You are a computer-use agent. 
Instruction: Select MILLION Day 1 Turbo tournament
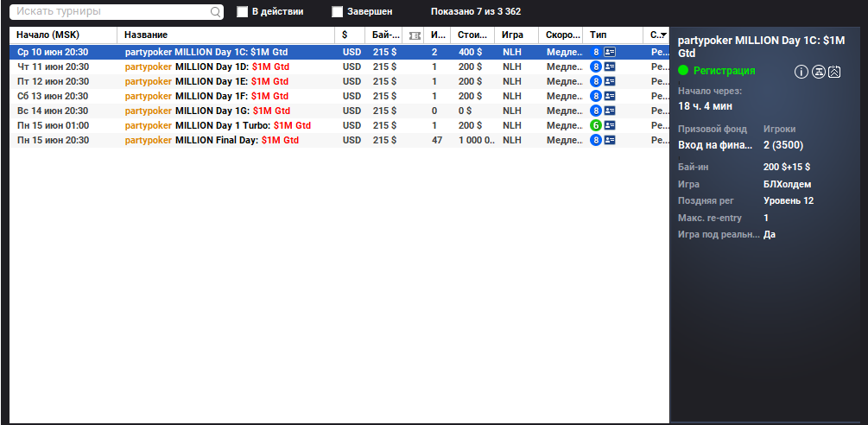(217, 125)
